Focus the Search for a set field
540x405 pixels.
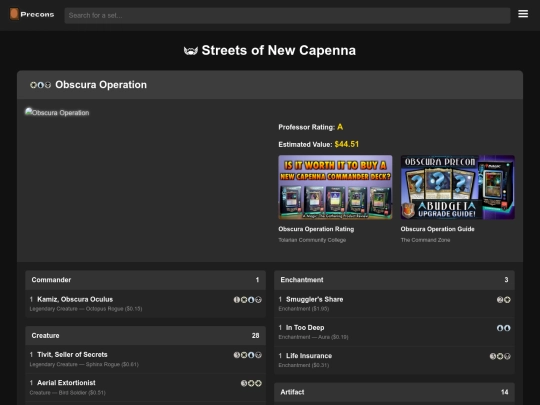287,15
